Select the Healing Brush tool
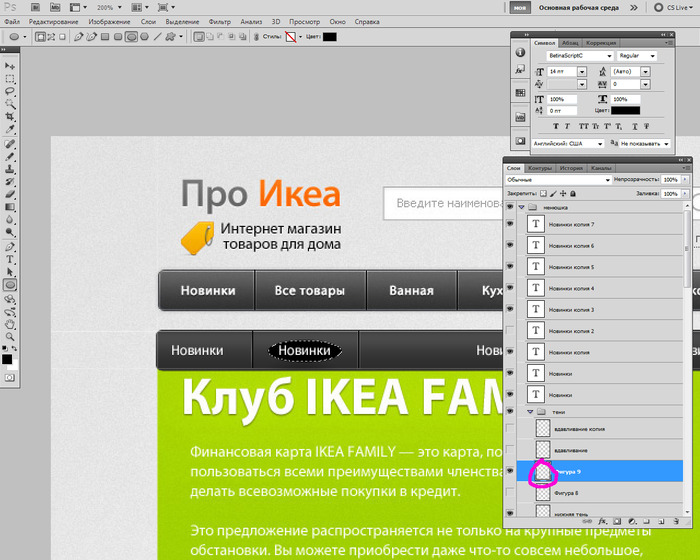Image resolution: width=700 pixels, height=560 pixels. point(10,144)
